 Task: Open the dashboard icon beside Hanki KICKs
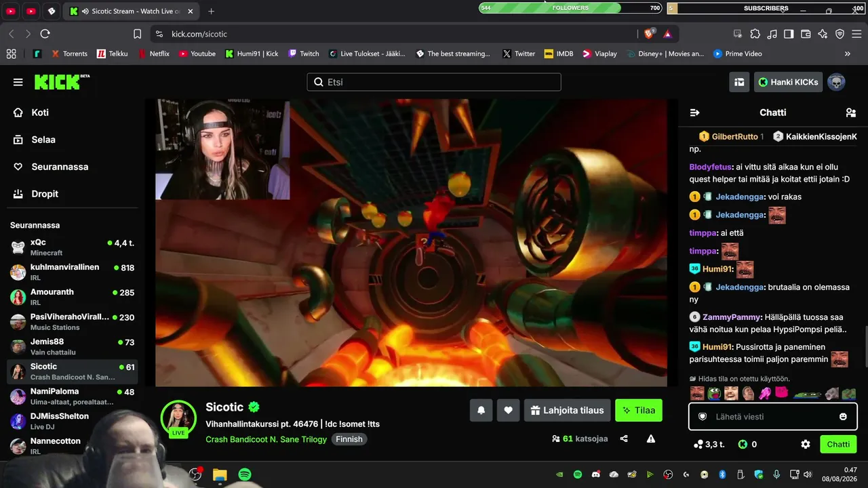tap(739, 82)
